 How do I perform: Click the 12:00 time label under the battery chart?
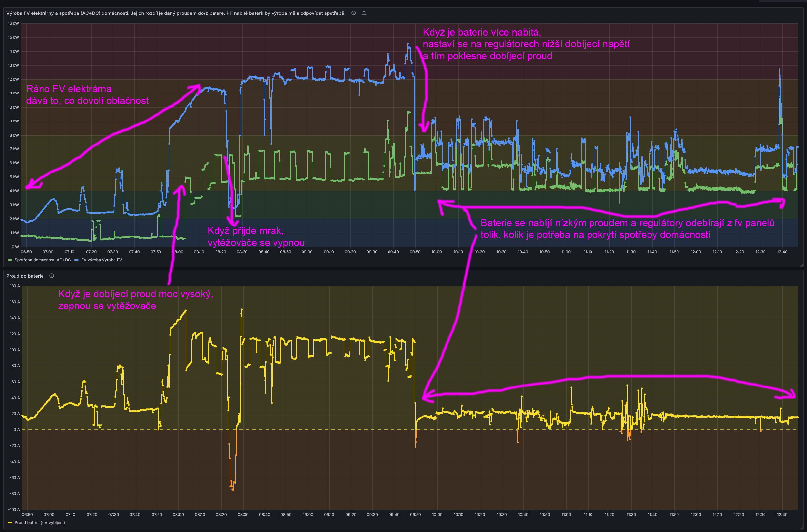(696, 514)
